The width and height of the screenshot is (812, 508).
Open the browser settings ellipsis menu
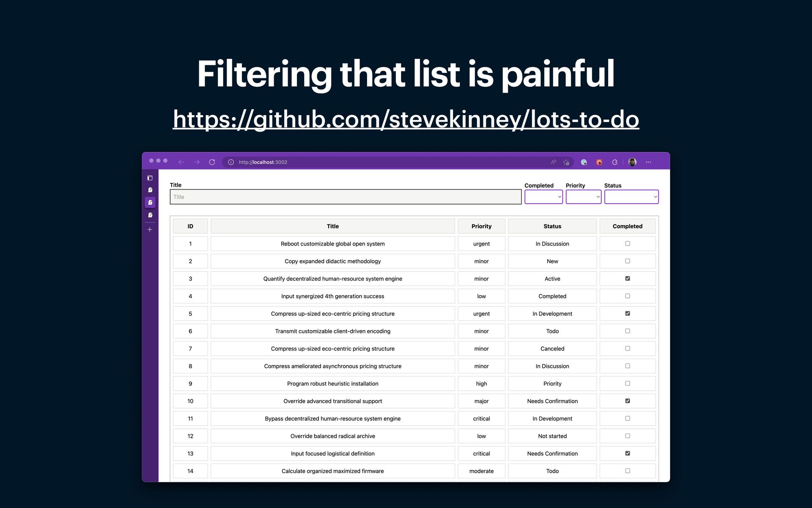(648, 162)
